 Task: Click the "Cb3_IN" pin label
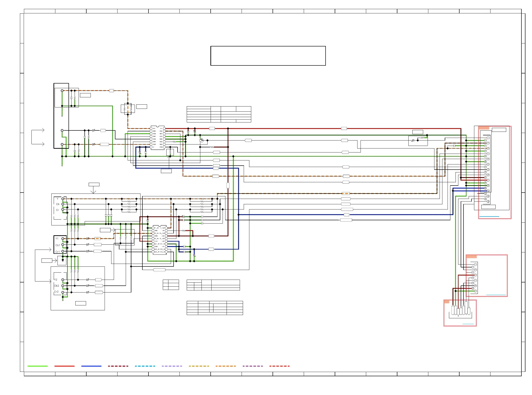click(x=157, y=252)
